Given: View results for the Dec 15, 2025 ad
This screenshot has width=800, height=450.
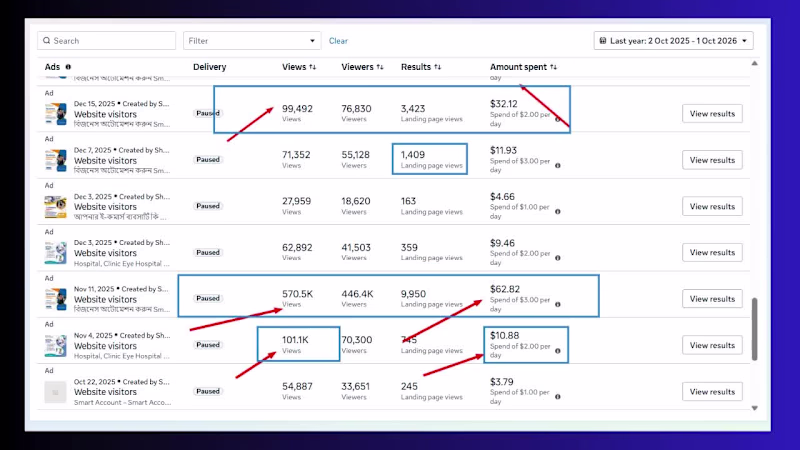Looking at the screenshot, I should [x=712, y=114].
